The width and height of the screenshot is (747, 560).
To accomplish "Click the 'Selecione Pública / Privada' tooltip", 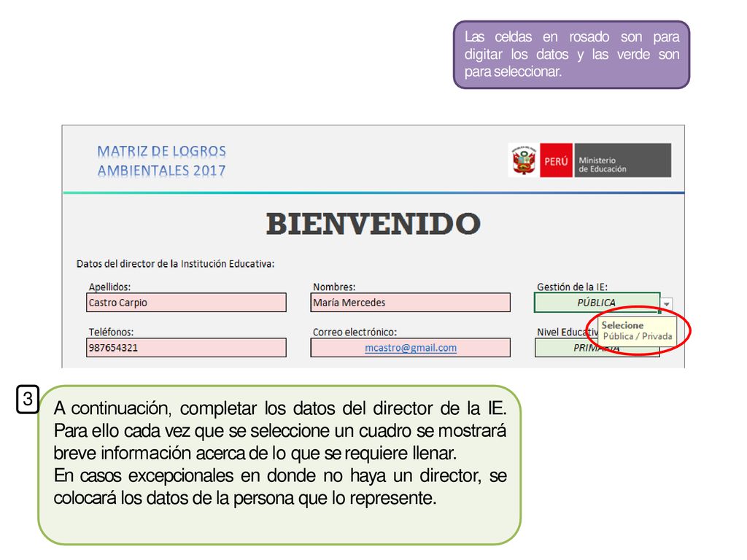I will click(x=637, y=330).
